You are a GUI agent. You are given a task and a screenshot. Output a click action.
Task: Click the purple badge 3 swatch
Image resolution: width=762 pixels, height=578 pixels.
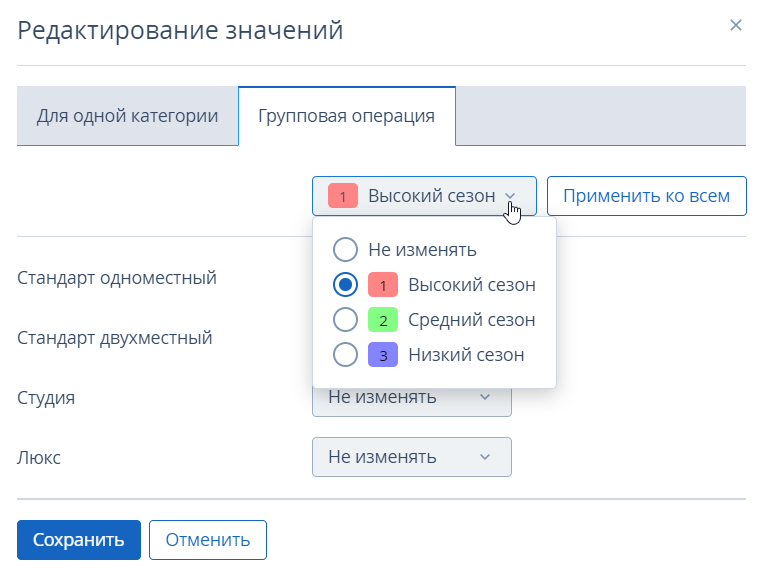point(383,355)
